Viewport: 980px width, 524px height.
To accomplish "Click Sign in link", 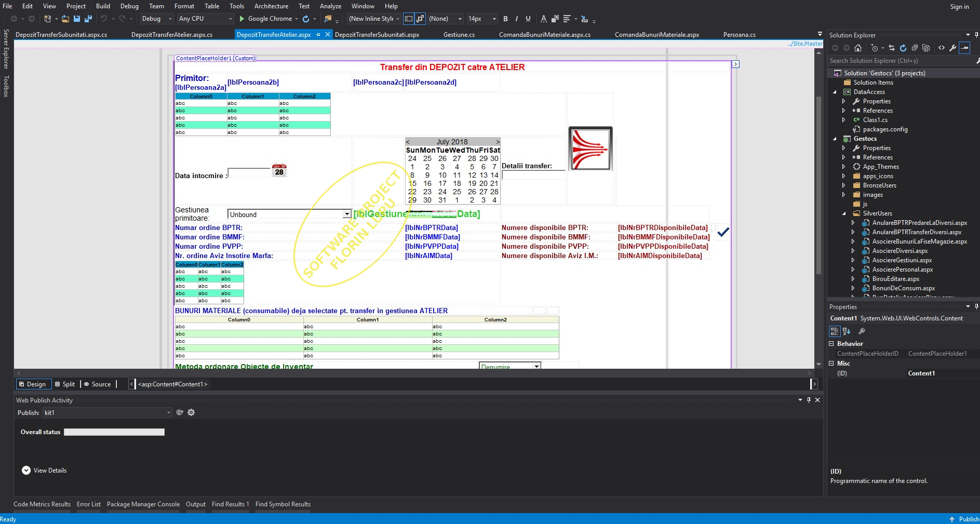I will tap(959, 7).
